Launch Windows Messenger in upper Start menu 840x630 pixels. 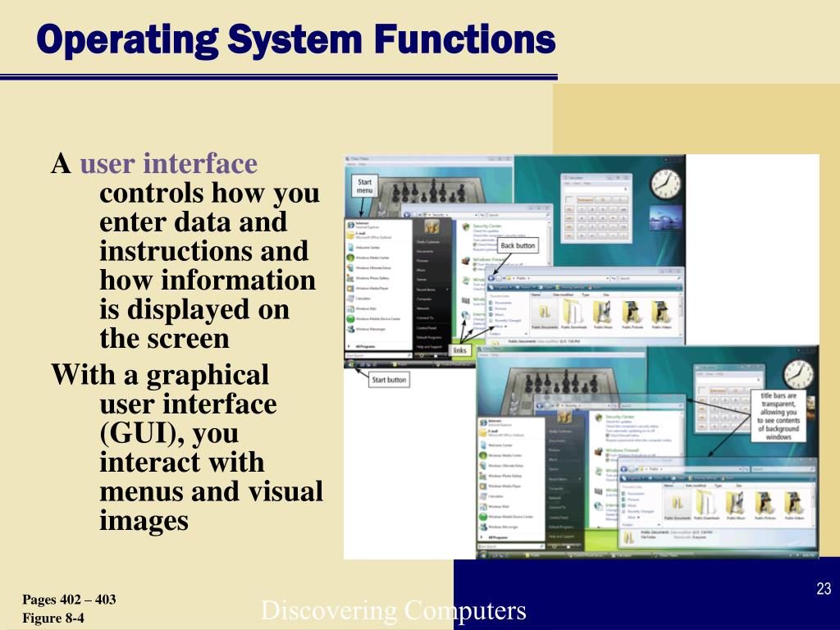click(x=379, y=329)
